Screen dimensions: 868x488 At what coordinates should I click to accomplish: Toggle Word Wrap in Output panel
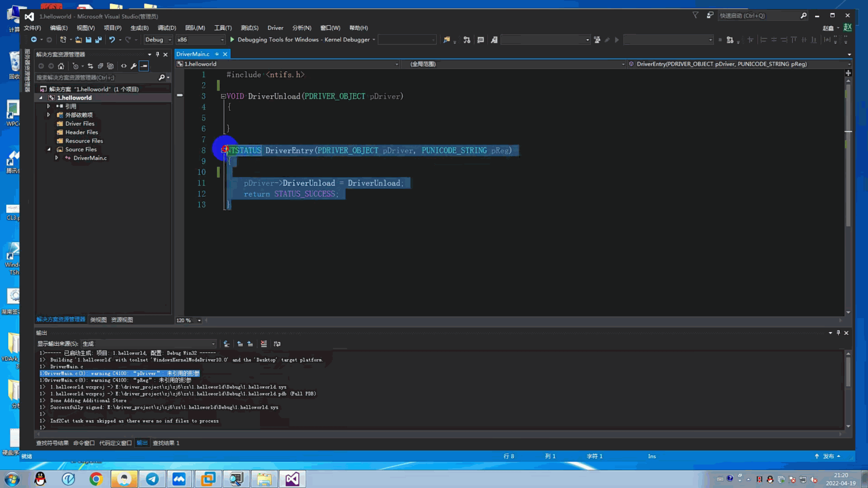(x=277, y=344)
